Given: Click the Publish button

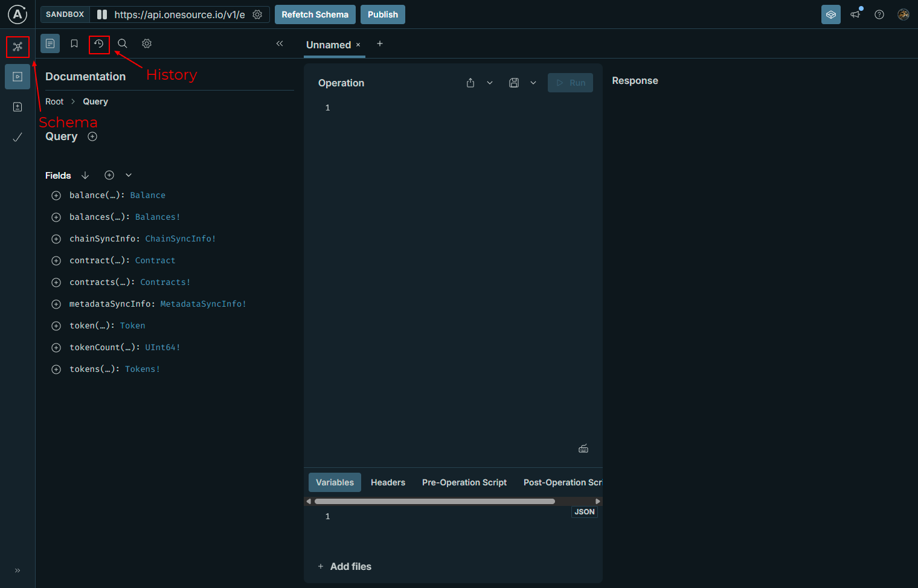Looking at the screenshot, I should pos(383,14).
